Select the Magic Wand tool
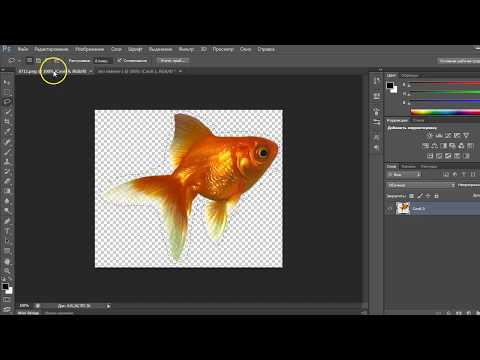 [7, 112]
